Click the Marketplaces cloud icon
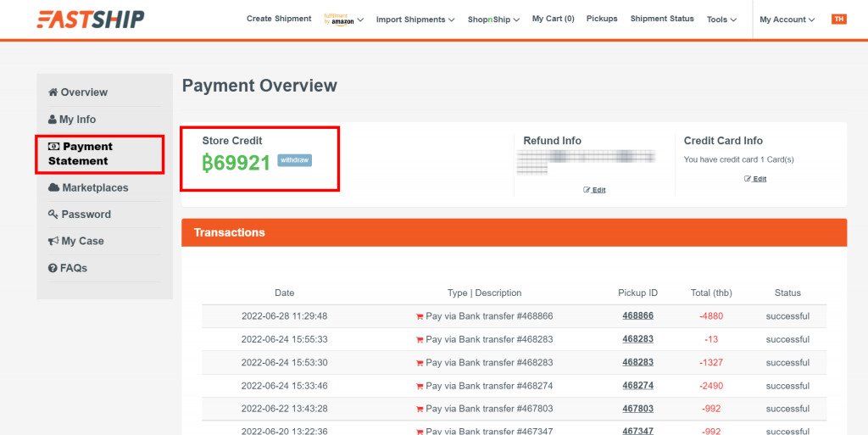The width and height of the screenshot is (868, 435). pyautogui.click(x=53, y=187)
